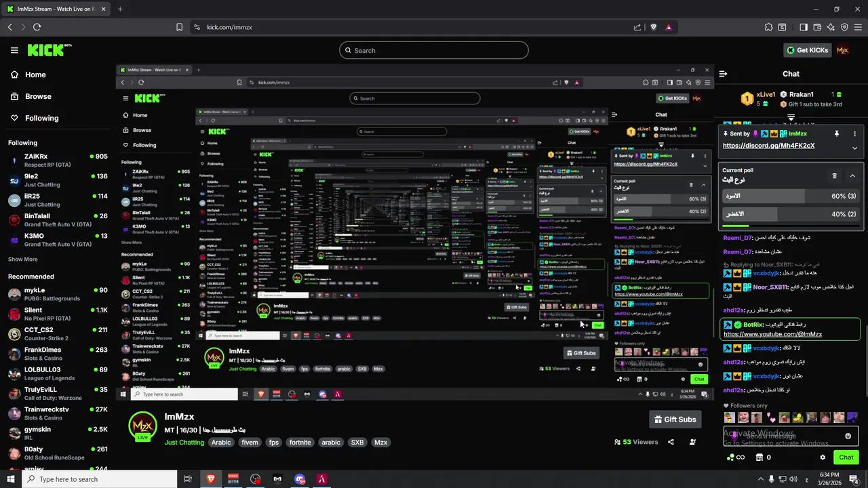Vote for the 60% poll option
The image size is (868, 488).
tap(791, 196)
